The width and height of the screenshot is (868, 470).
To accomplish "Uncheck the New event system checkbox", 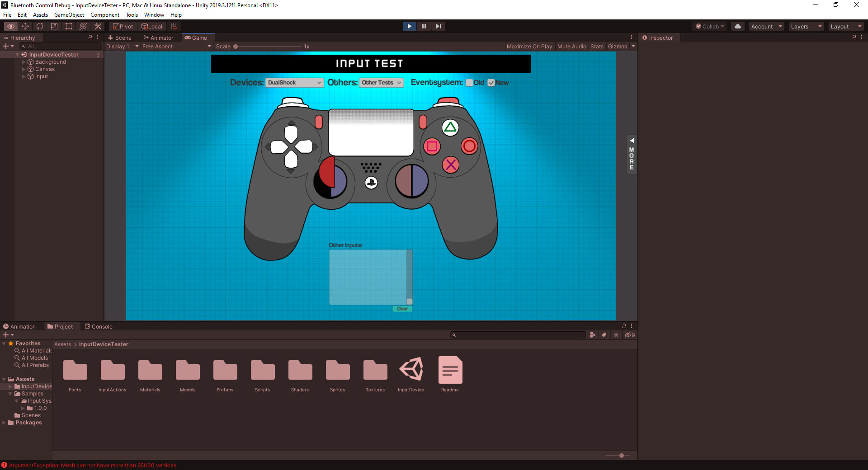I will click(x=491, y=83).
